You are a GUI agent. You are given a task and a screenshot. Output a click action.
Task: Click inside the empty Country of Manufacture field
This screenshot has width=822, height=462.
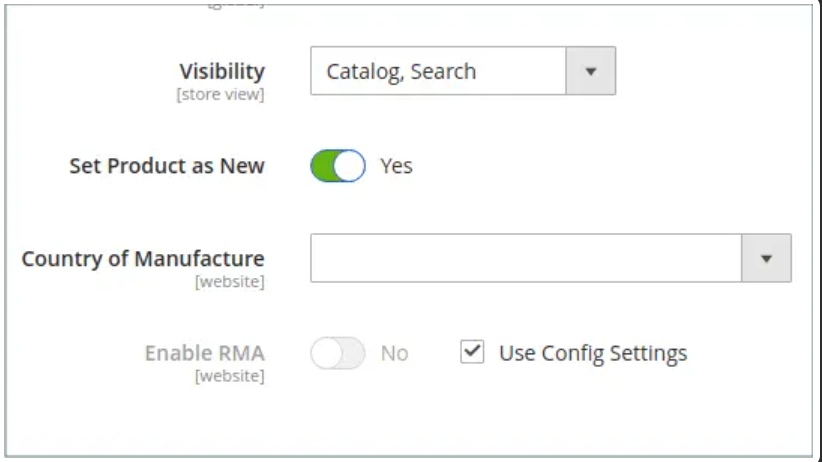(526, 258)
